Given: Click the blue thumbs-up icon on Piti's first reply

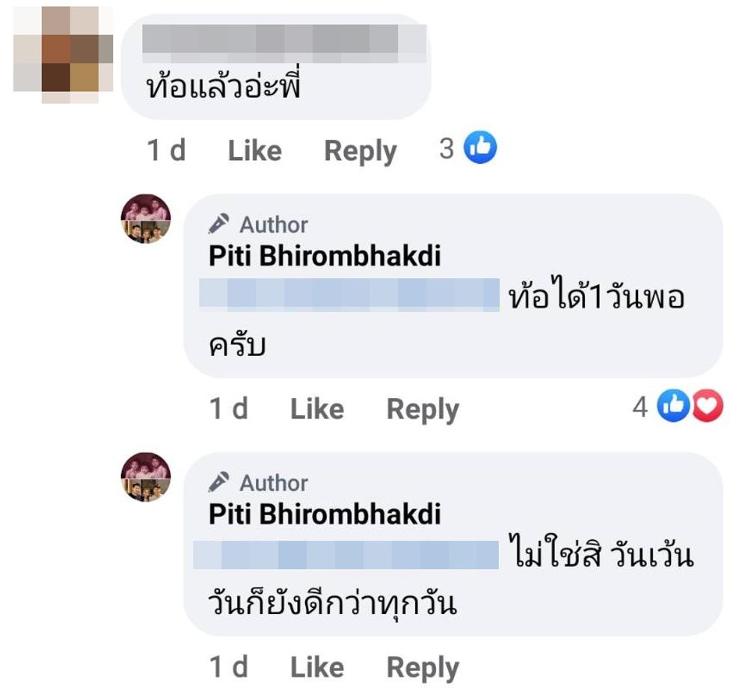Looking at the screenshot, I should (674, 406).
